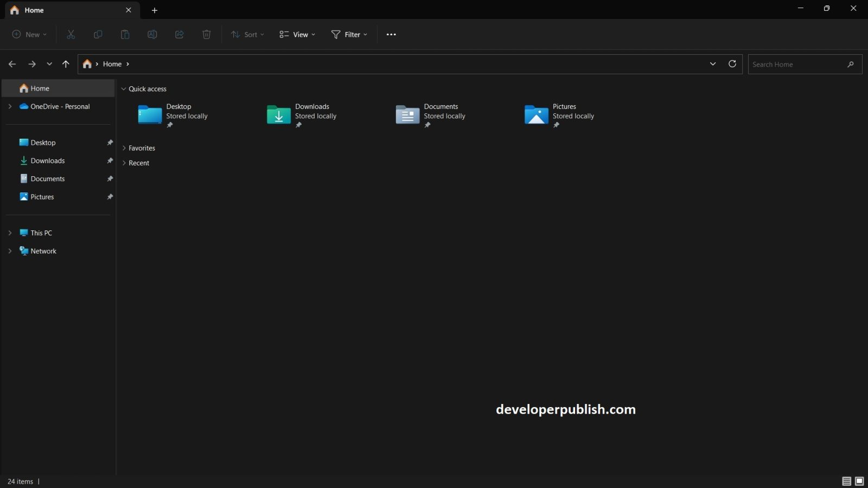Expand the Favorites section
This screenshot has height=488, width=868.
124,147
